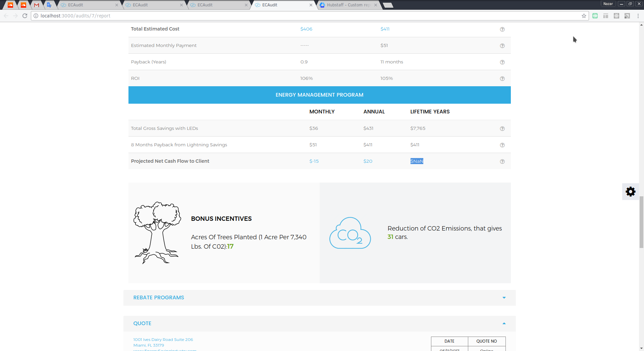Click help icon for Projected Net Cash Flow row
This screenshot has height=351, width=644.
point(502,161)
